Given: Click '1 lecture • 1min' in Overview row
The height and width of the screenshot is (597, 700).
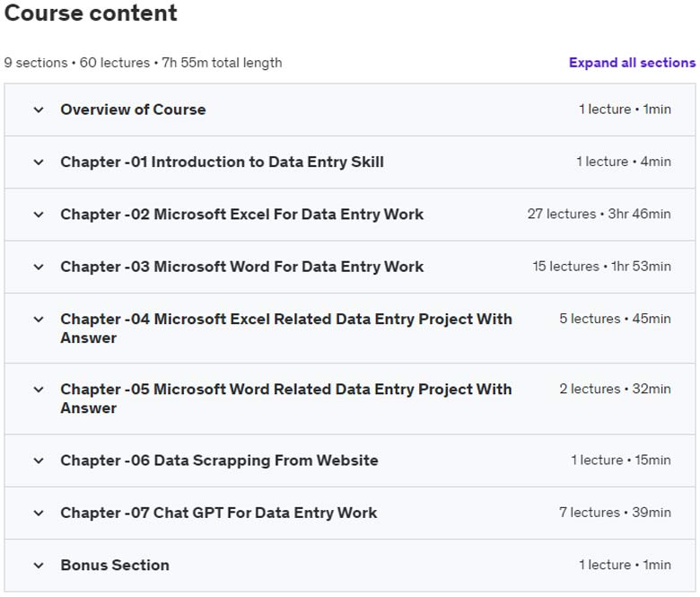Looking at the screenshot, I should pos(625,110).
